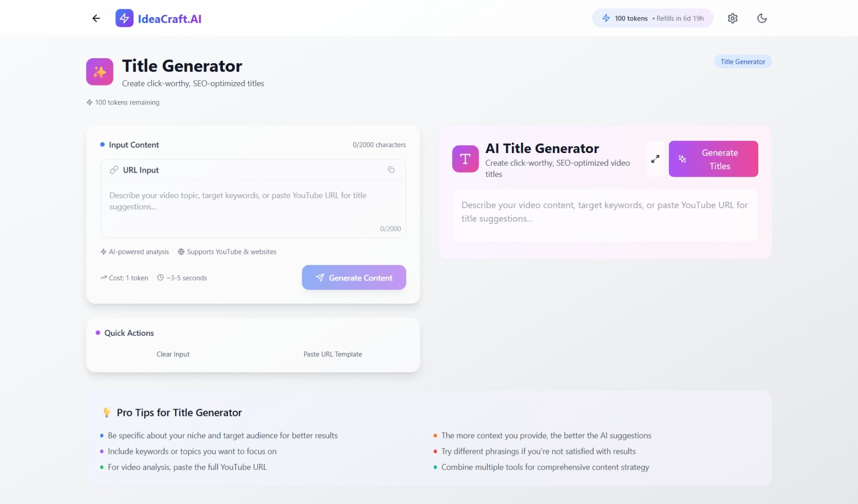Click the lightbulb icon next to Pro Tips
Screen dimensions: 858x504
click(107, 413)
